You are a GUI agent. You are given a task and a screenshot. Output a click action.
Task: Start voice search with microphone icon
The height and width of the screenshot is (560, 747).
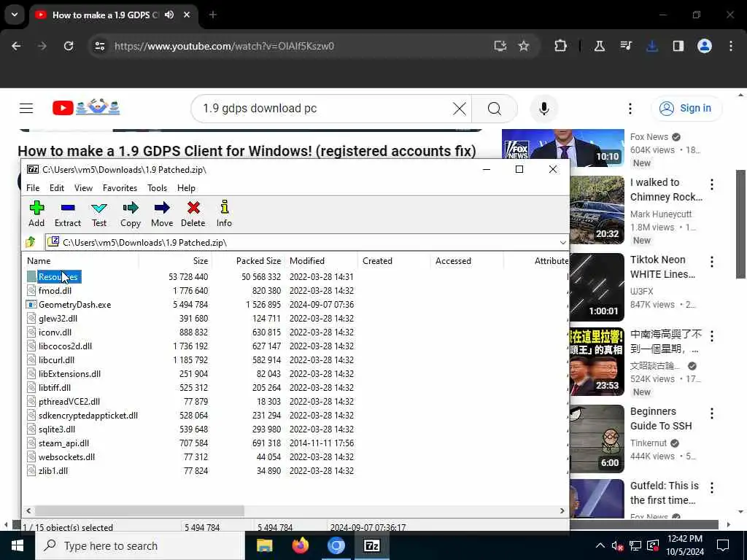tap(543, 109)
